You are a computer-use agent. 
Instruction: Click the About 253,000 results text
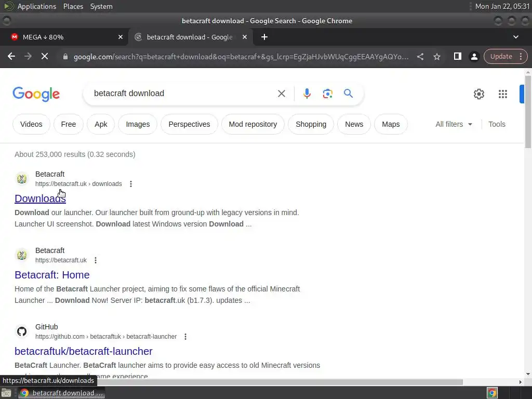pyautogui.click(x=75, y=154)
